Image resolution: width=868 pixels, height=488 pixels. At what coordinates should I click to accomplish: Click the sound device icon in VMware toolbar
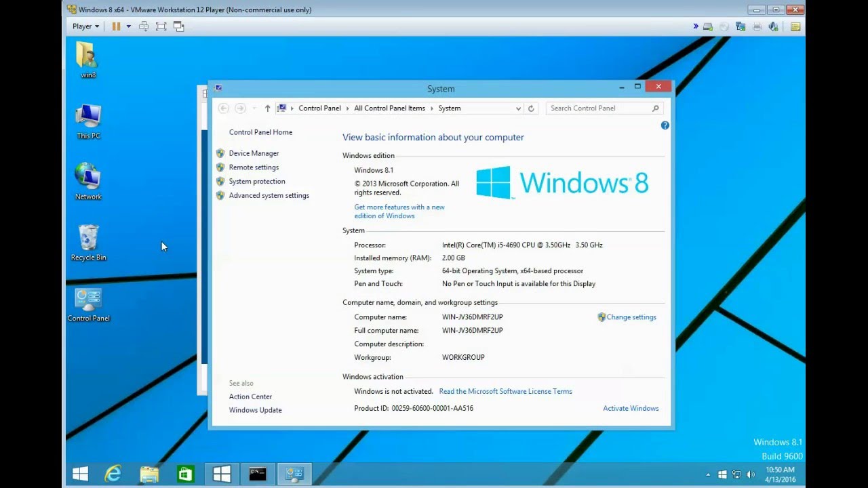pos(774,26)
